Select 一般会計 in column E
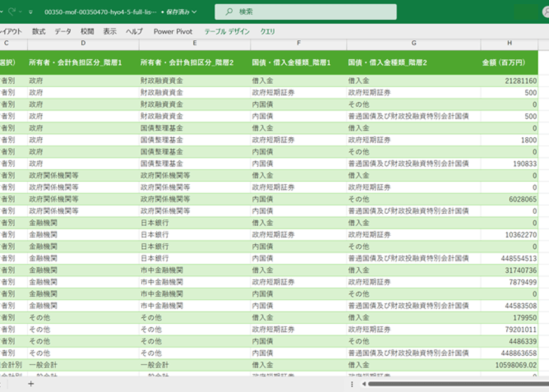The height and width of the screenshot is (392, 549). (x=195, y=365)
